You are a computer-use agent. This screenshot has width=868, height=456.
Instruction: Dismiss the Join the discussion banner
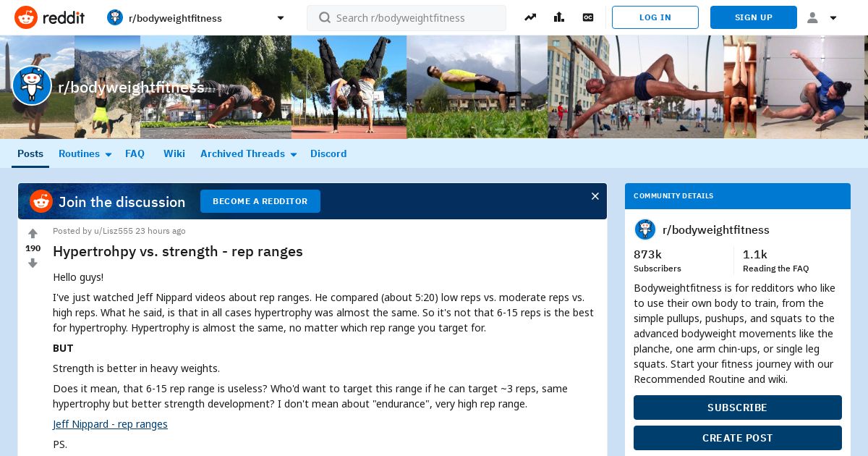pos(595,196)
